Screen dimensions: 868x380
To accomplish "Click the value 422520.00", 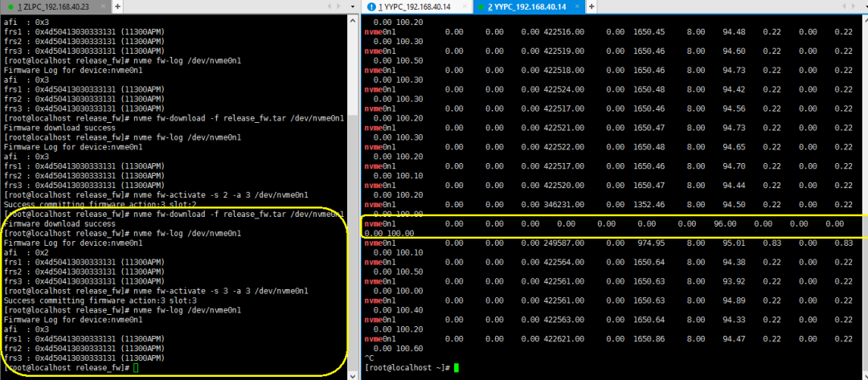I will (x=563, y=186).
